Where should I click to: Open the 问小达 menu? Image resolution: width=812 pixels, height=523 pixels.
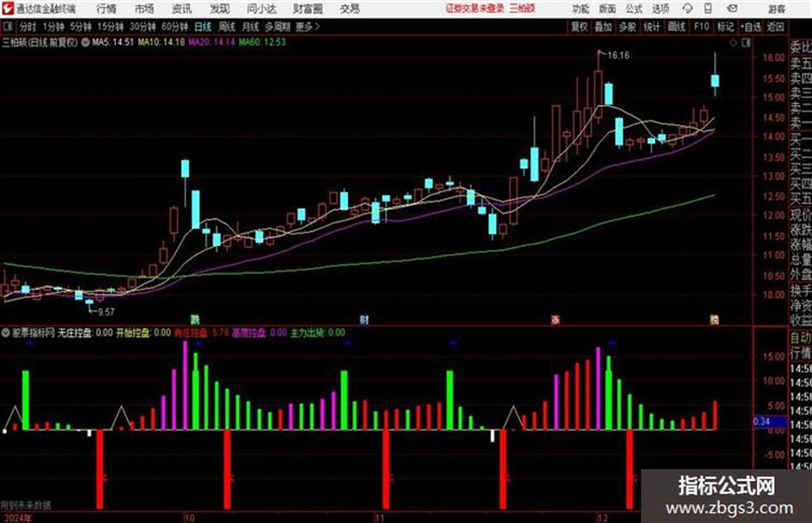[261, 9]
